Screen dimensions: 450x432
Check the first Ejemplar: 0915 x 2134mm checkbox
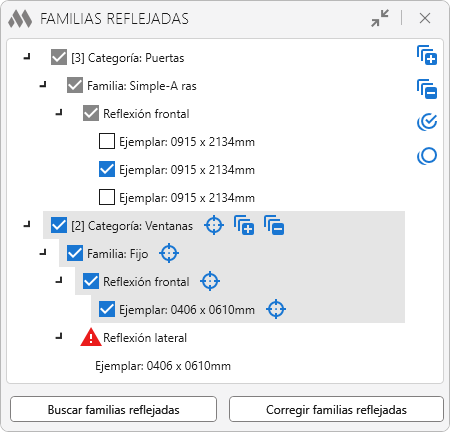[107, 141]
